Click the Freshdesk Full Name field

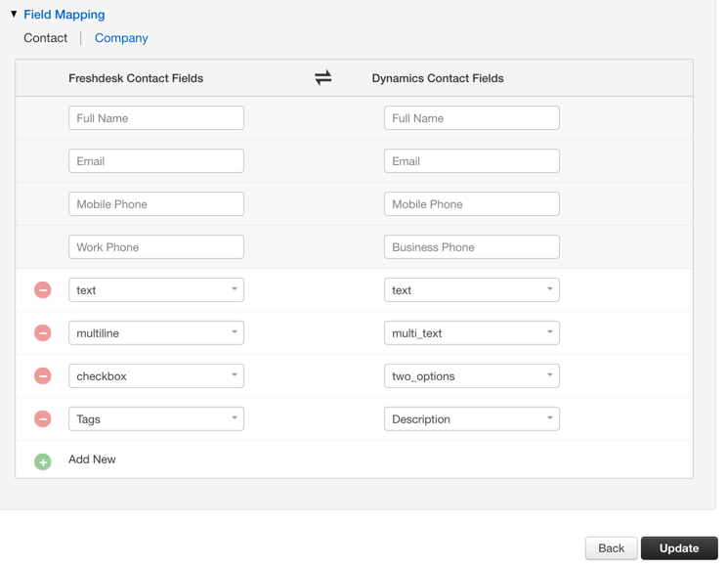[x=156, y=118]
